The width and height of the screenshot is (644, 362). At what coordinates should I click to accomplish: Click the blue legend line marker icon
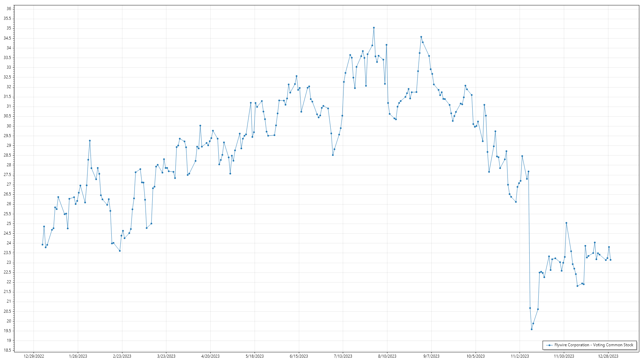(549, 345)
